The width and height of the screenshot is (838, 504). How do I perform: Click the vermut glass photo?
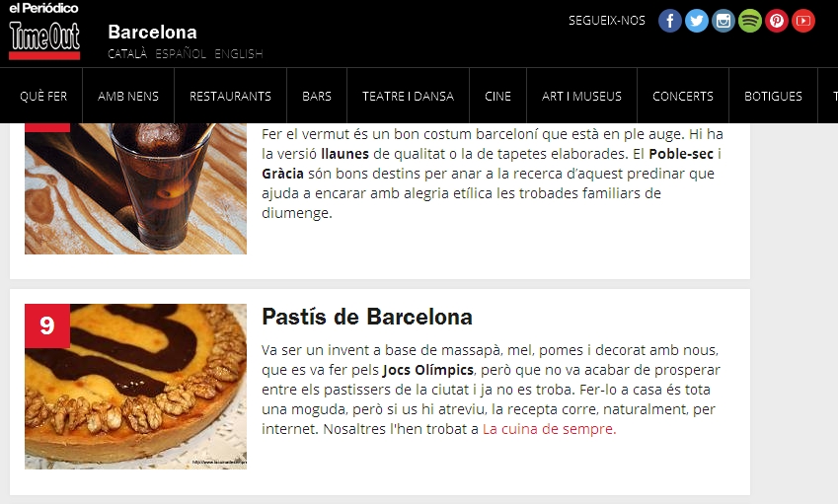[x=136, y=188]
